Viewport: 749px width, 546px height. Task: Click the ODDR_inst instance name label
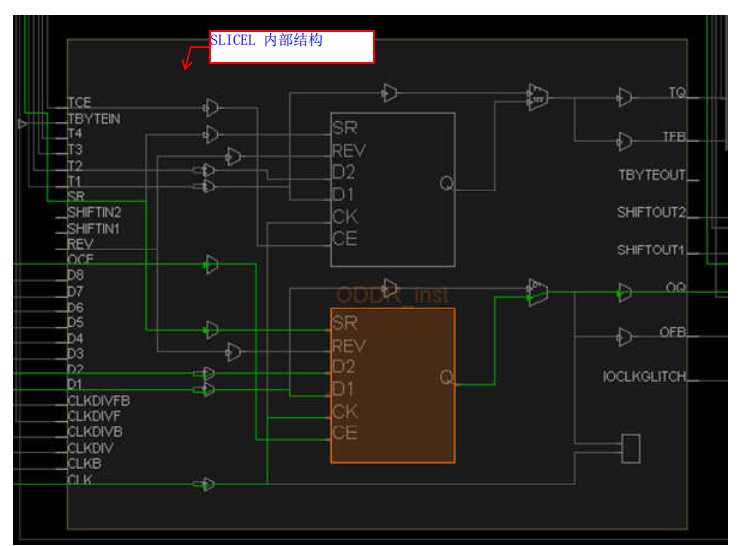pos(392,295)
